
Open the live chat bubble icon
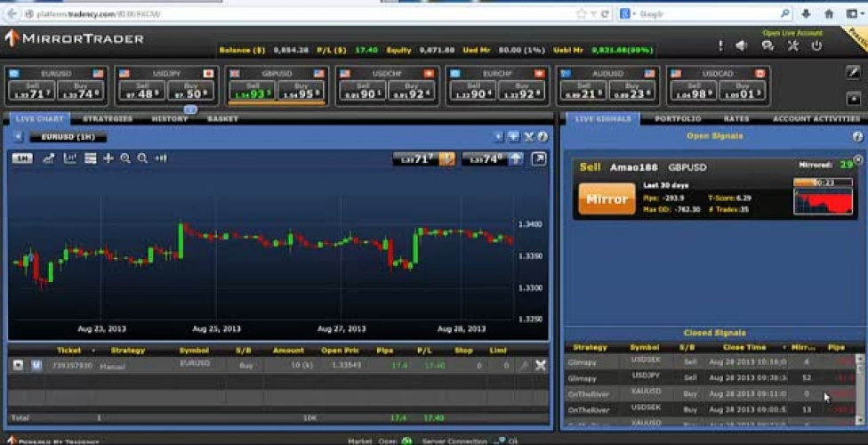768,46
